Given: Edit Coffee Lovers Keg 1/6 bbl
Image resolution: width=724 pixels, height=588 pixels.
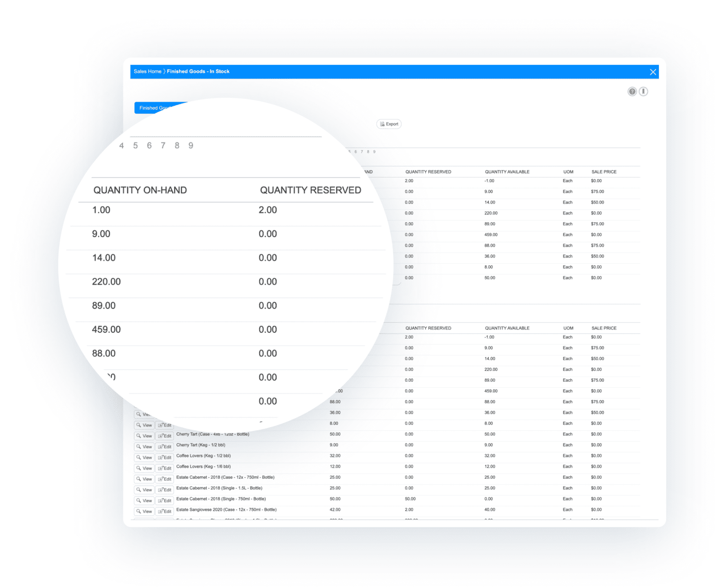Looking at the screenshot, I should point(165,468).
